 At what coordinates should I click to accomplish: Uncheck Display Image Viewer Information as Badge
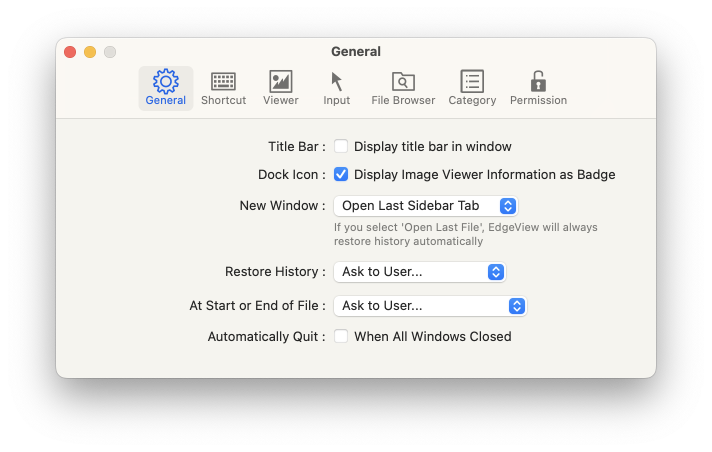[341, 174]
